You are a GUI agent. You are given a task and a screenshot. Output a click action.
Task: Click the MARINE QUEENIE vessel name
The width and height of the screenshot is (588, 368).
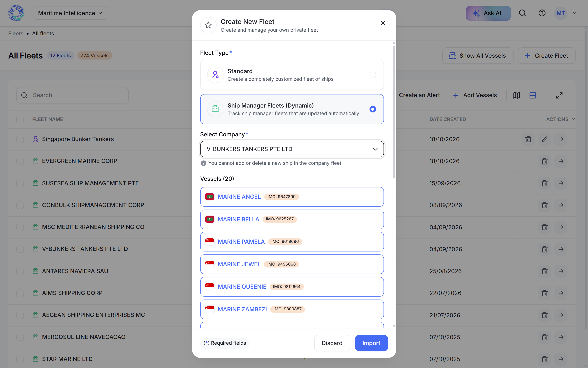(242, 287)
